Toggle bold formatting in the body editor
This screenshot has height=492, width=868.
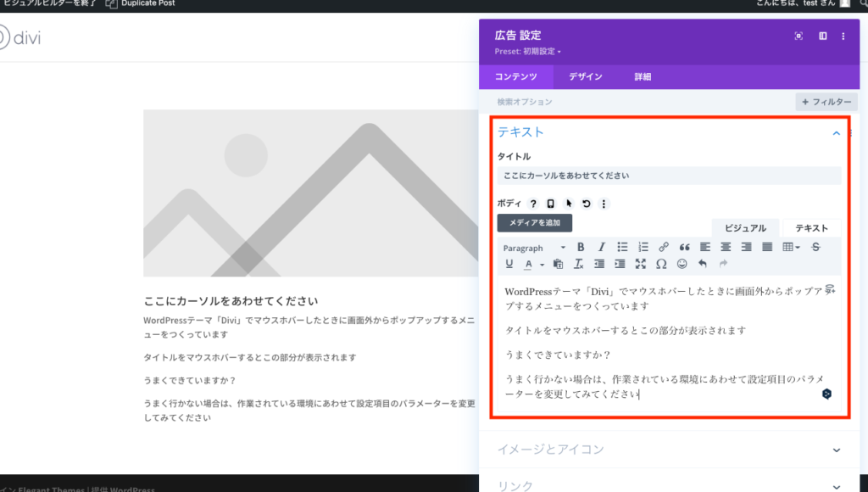click(581, 248)
